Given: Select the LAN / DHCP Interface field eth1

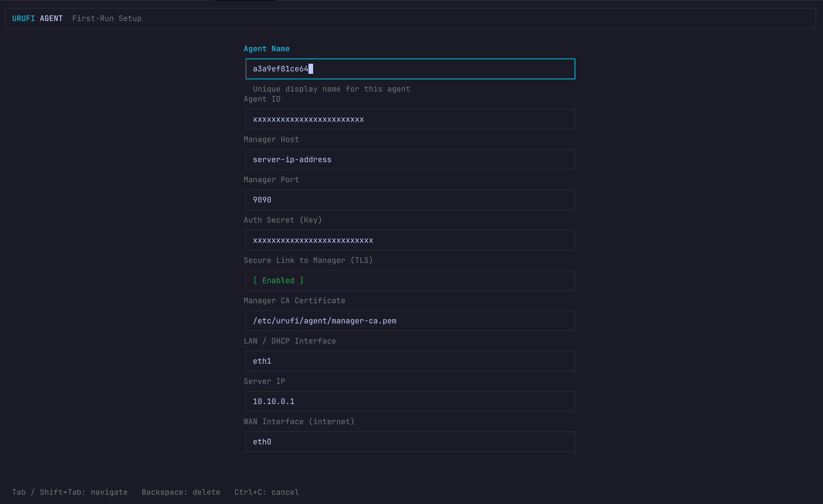Looking at the screenshot, I should click(x=410, y=361).
